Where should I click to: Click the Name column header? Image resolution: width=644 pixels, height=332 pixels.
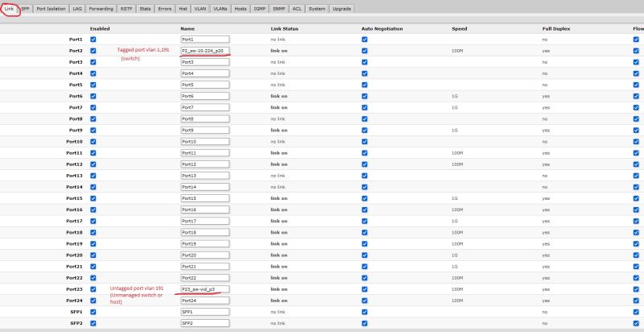coord(188,29)
